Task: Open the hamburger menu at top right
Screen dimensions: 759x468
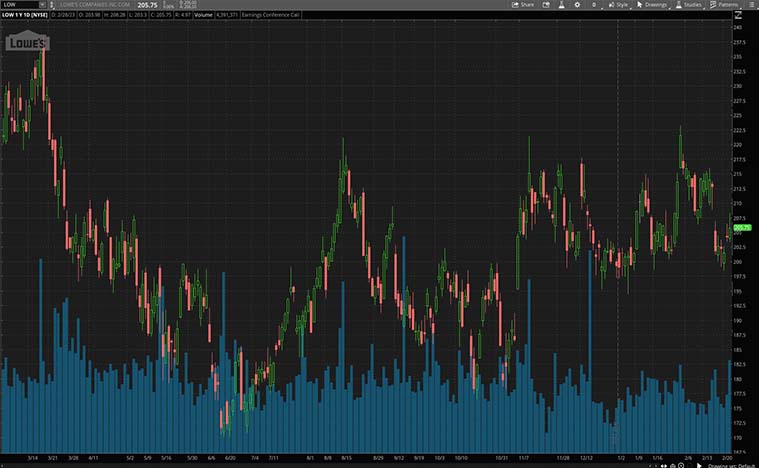Action: [x=752, y=5]
